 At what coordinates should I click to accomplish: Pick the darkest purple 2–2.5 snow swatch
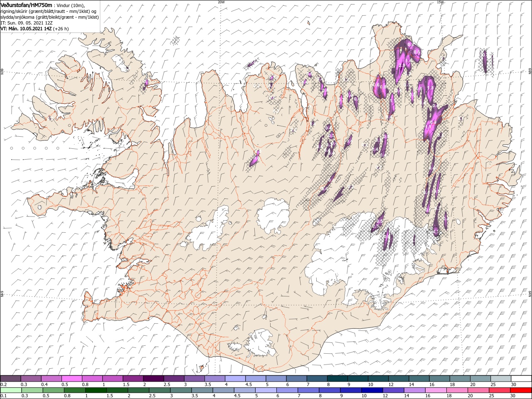point(153,378)
